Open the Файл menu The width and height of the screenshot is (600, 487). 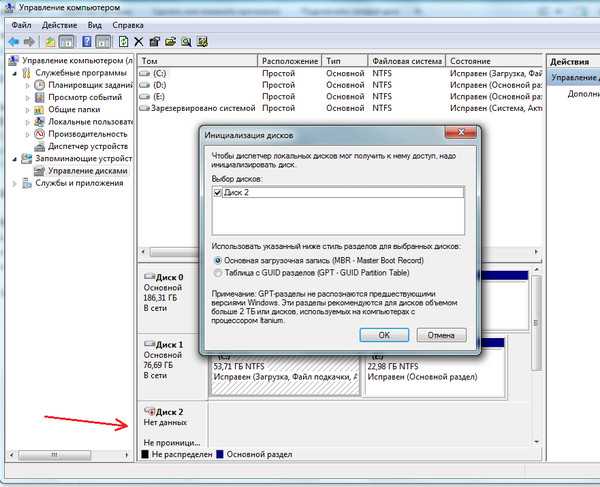pyautogui.click(x=21, y=25)
